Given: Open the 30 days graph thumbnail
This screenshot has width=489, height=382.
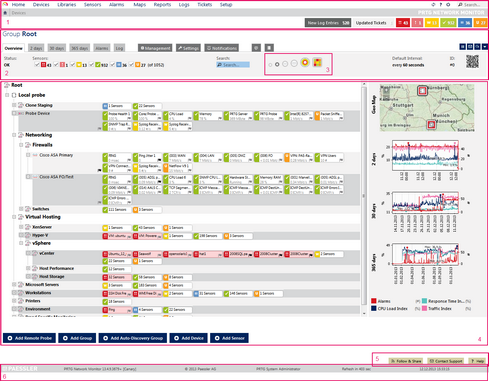Looking at the screenshot, I should pyautogui.click(x=425, y=203).
